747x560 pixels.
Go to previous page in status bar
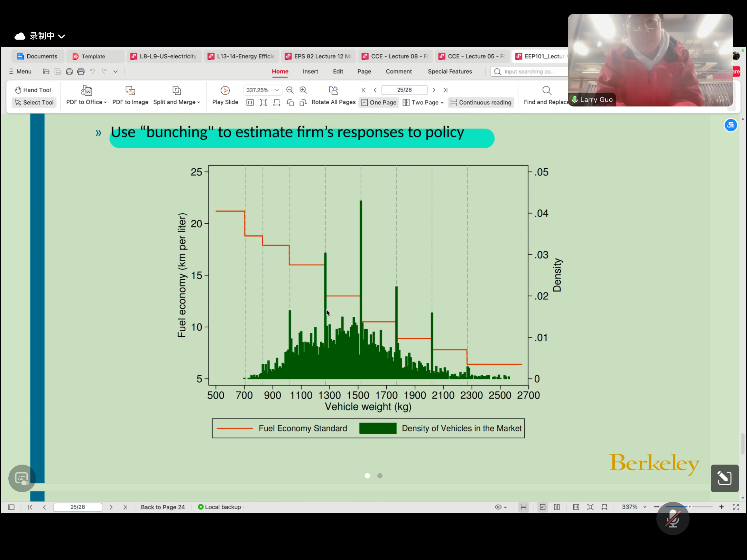(44, 507)
